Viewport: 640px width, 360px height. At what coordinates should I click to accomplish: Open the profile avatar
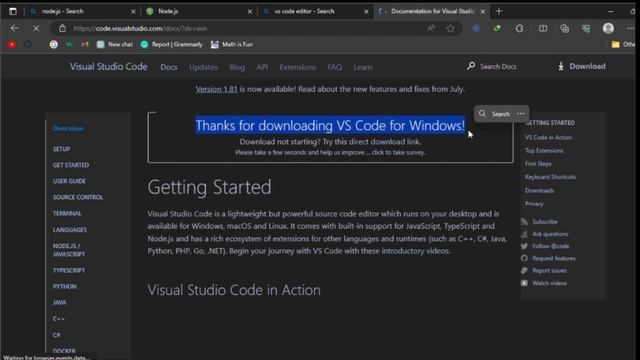608,28
